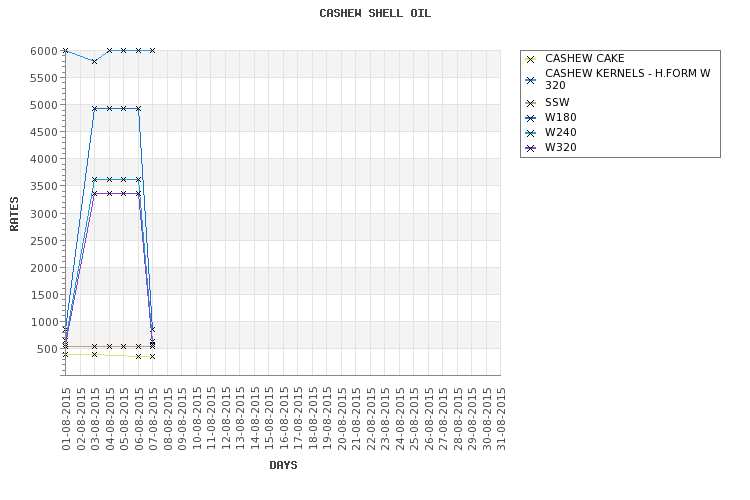Click the W240 data point on 03-08-2015
The width and height of the screenshot is (750, 500).
[x=95, y=179]
